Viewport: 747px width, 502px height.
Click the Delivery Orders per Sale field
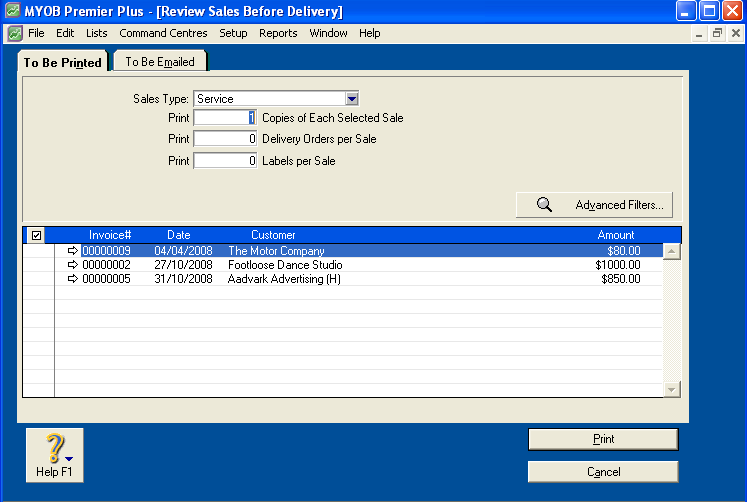point(225,139)
